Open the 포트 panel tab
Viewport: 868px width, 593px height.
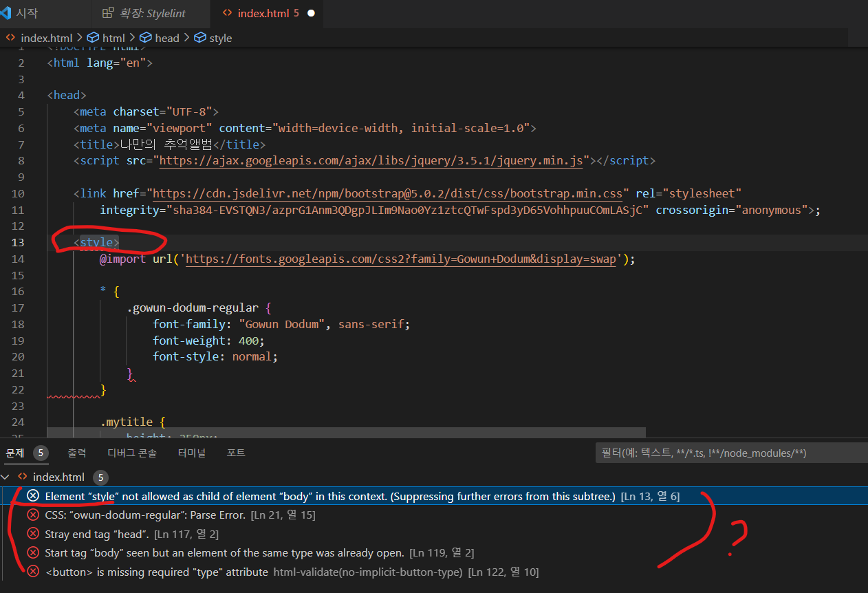click(x=236, y=453)
